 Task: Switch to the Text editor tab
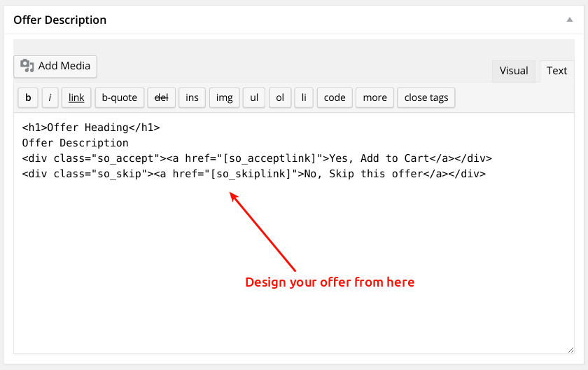coord(557,71)
